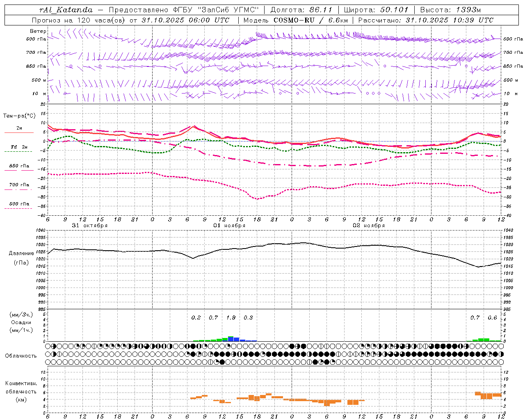Click the "0.7" value beside "0.6"
Screen dimensions: 525x420
point(475,317)
